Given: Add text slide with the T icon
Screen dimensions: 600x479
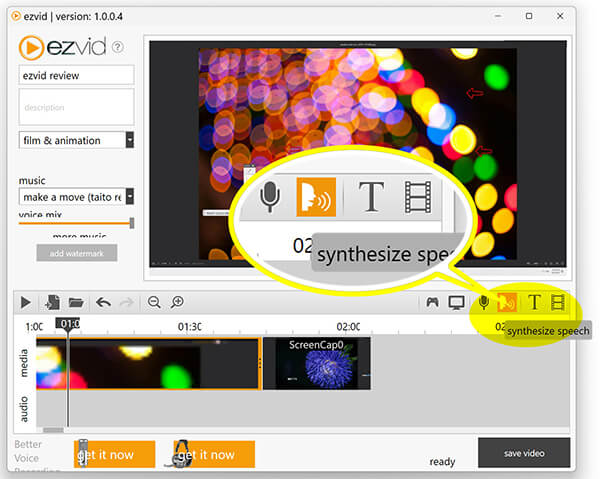Looking at the screenshot, I should [534, 302].
